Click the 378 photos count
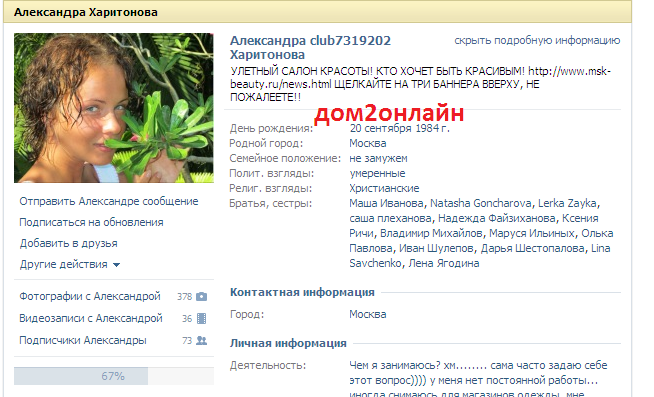 coord(184,297)
